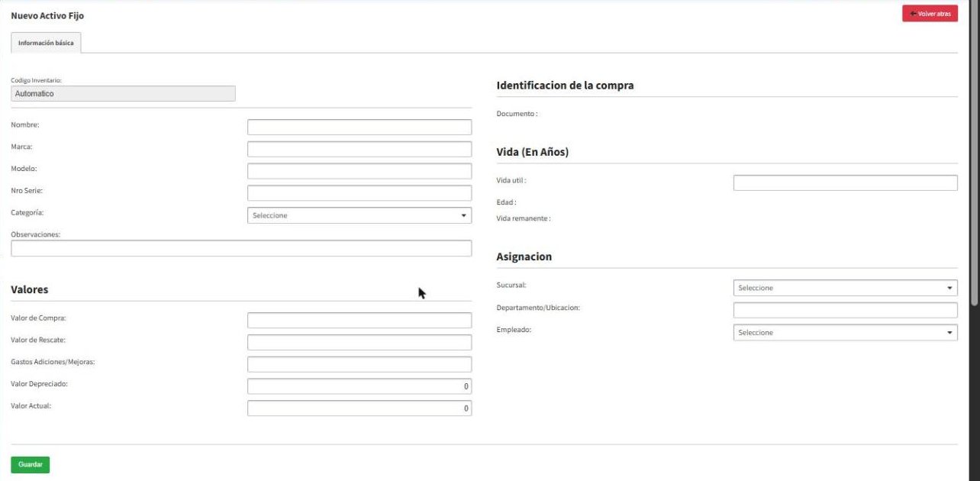The image size is (980, 481).
Task: Focus the Valor de Rescate field
Action: 359,342
